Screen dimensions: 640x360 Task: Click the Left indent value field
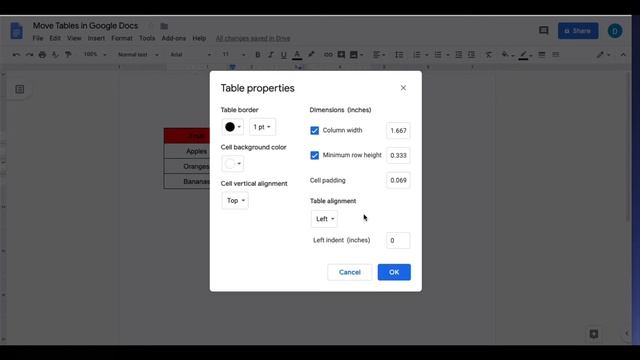pyautogui.click(x=398, y=240)
